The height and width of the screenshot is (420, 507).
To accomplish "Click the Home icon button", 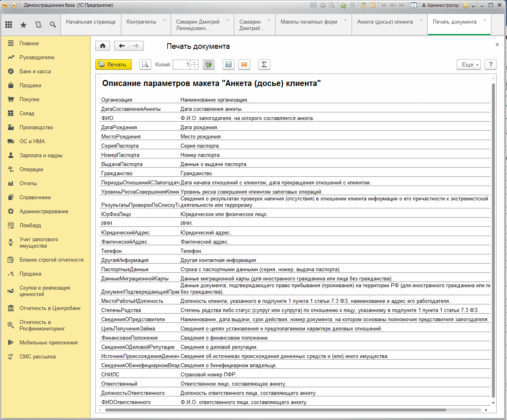I will click(103, 46).
